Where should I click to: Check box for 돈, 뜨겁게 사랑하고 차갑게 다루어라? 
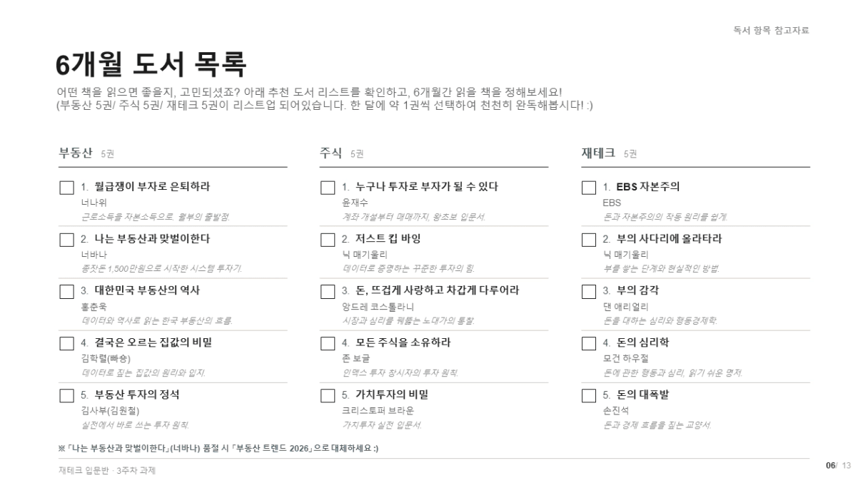click(328, 291)
